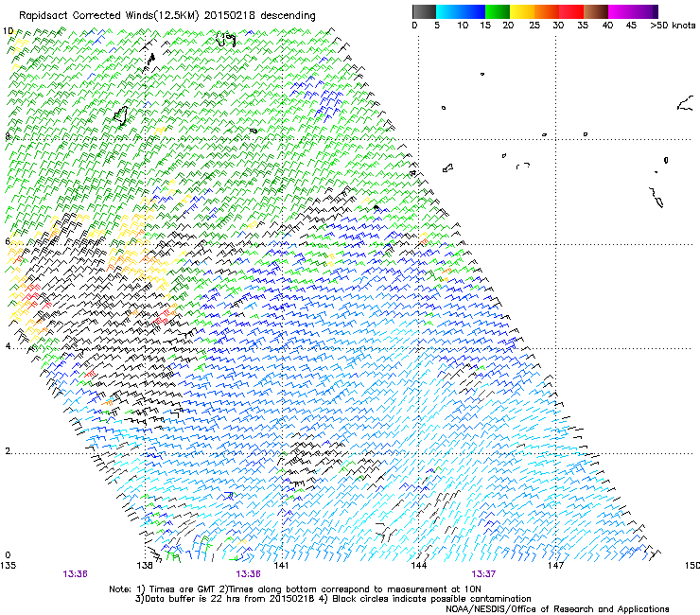The image size is (700, 615).
Task: Click the longitude label '138'
Action: 144,566
